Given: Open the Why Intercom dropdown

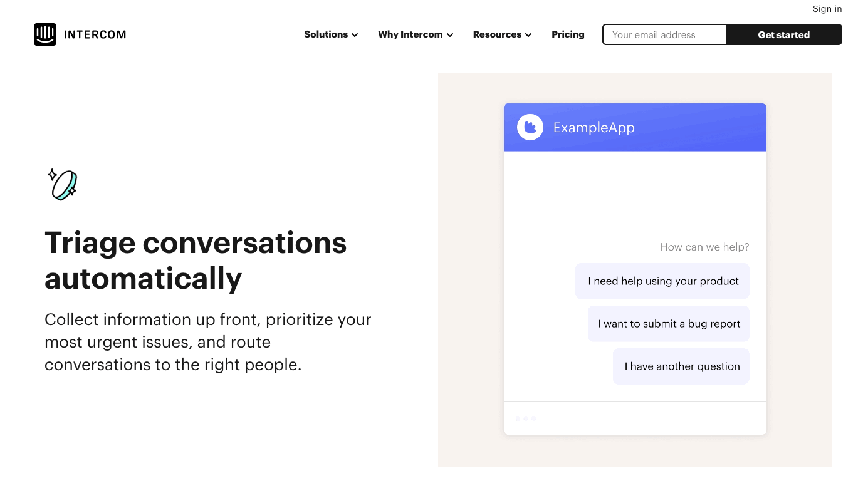Looking at the screenshot, I should point(416,34).
